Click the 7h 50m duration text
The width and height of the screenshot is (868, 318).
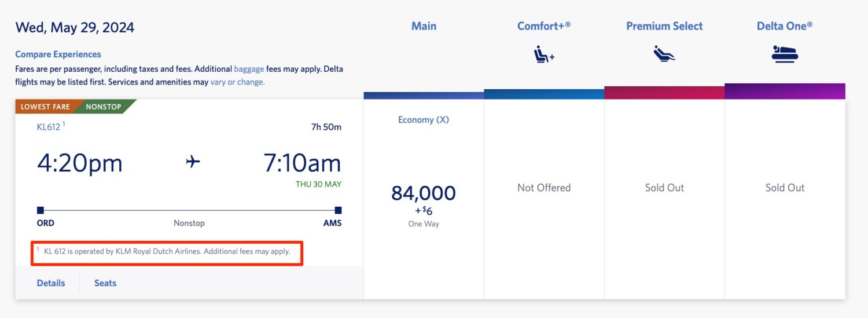pos(326,127)
